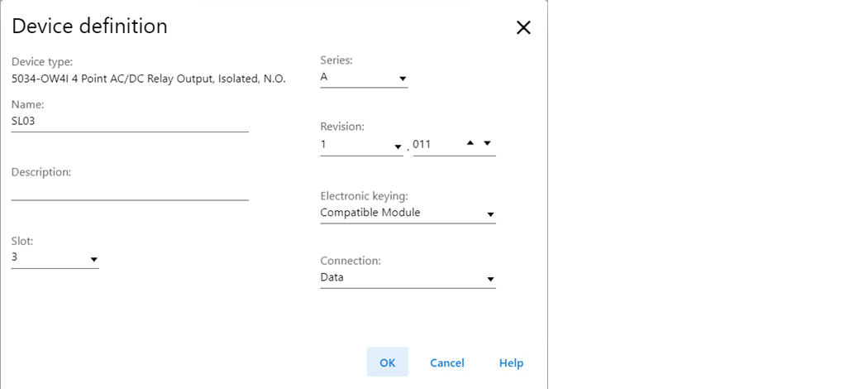
Task: Increment minor revision with the up arrow
Action: tap(470, 143)
